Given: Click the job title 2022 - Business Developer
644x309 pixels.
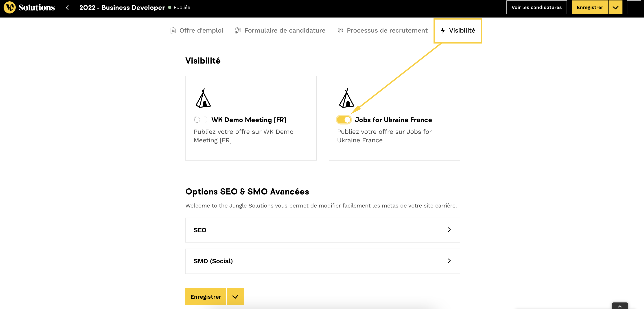Looking at the screenshot, I should coord(122,7).
